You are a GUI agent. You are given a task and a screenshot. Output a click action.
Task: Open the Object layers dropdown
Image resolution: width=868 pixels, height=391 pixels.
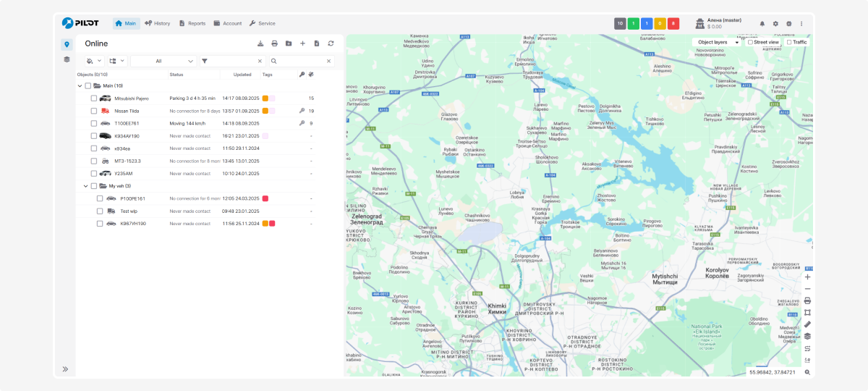point(717,42)
